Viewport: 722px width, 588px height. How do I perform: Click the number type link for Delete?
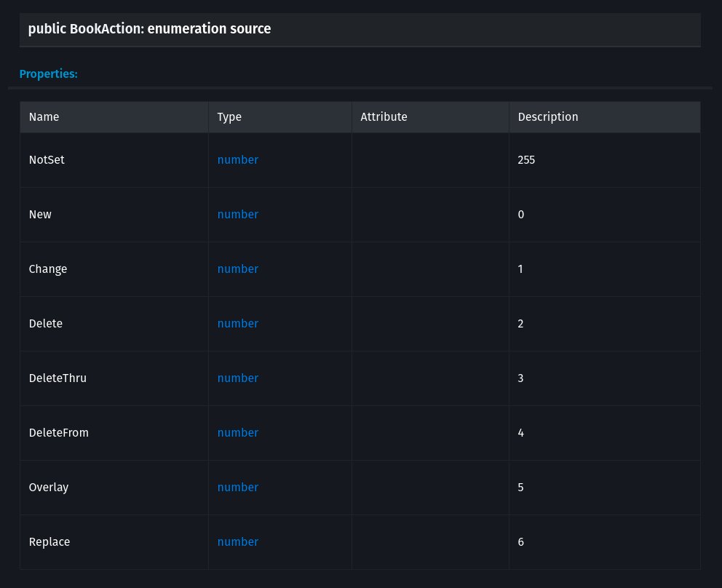pyautogui.click(x=237, y=323)
